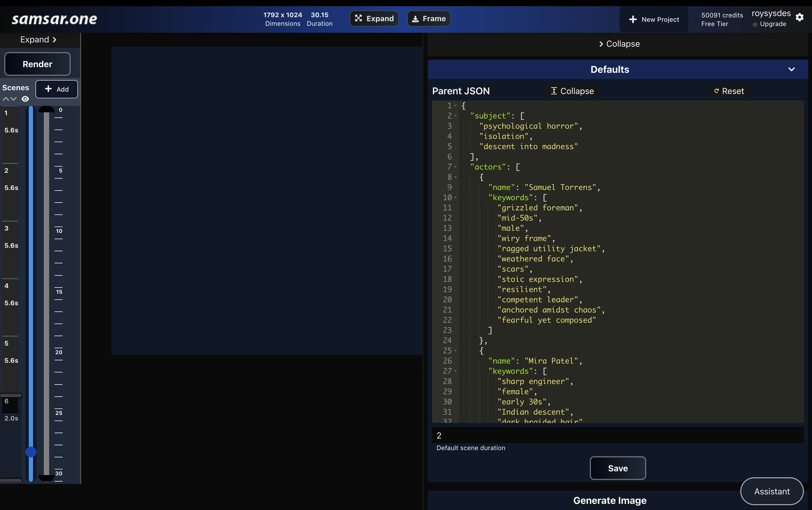Click the Save button
The height and width of the screenshot is (510, 812).
618,468
